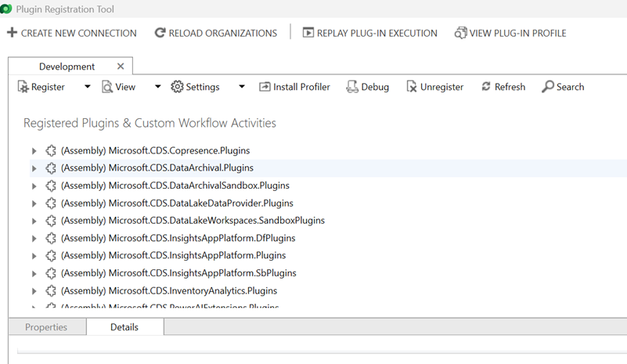Click the puzzle icon of InsightsAppPlatform.Plugins assembly
The image size is (627, 364).
[50, 256]
